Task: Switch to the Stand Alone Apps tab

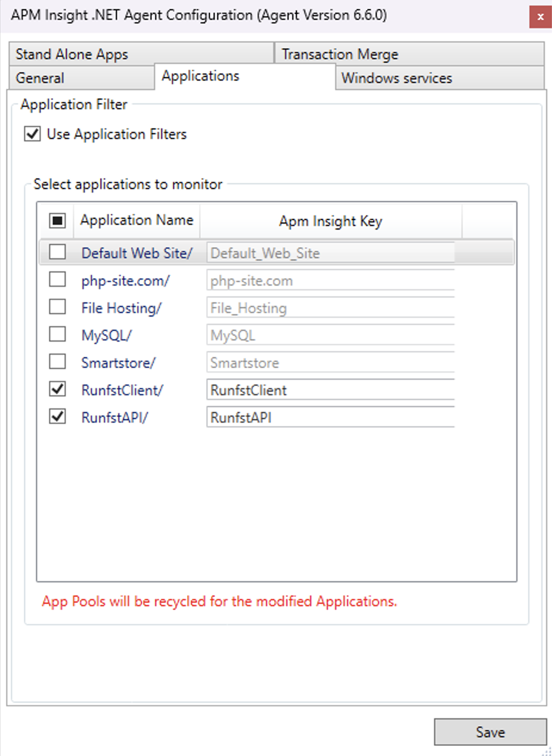Action: [x=141, y=54]
